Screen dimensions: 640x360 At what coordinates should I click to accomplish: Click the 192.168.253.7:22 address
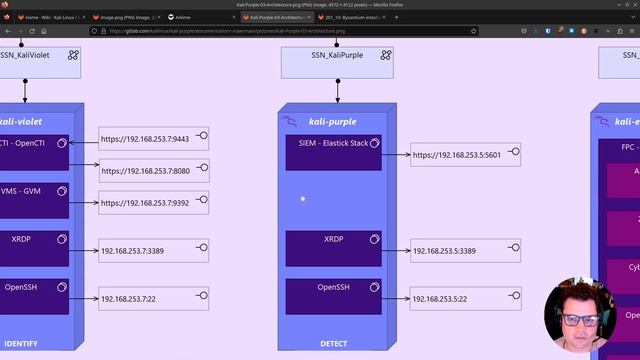[128, 299]
